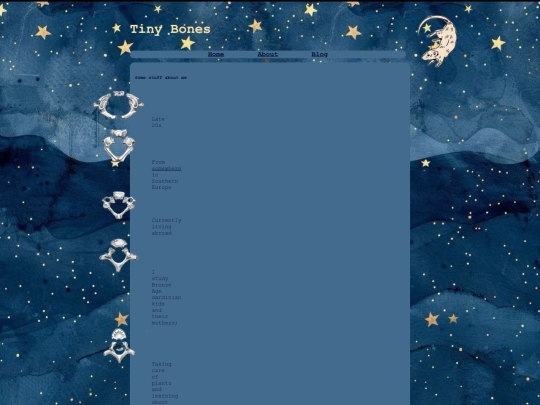Click the 'Some stuff about me' heading

point(161,78)
